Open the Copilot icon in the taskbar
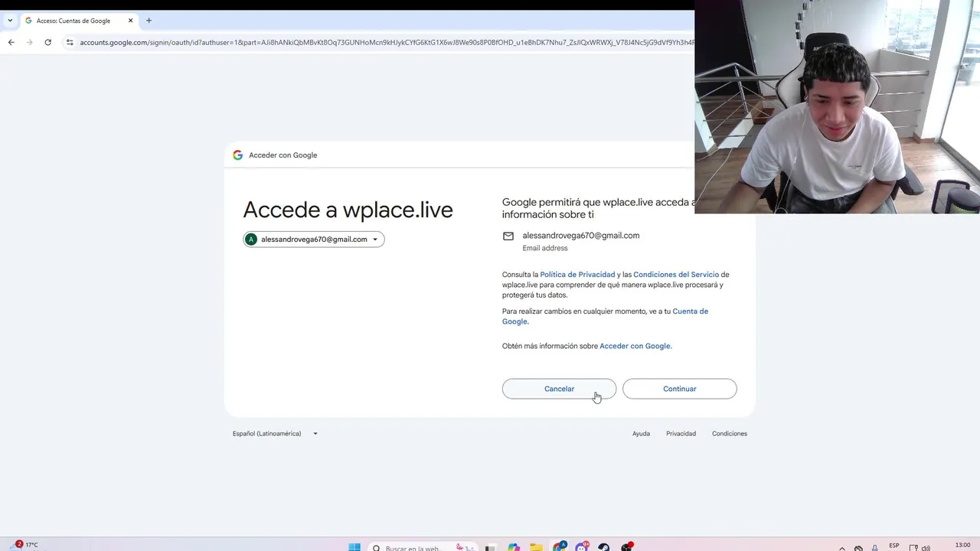 [514, 547]
